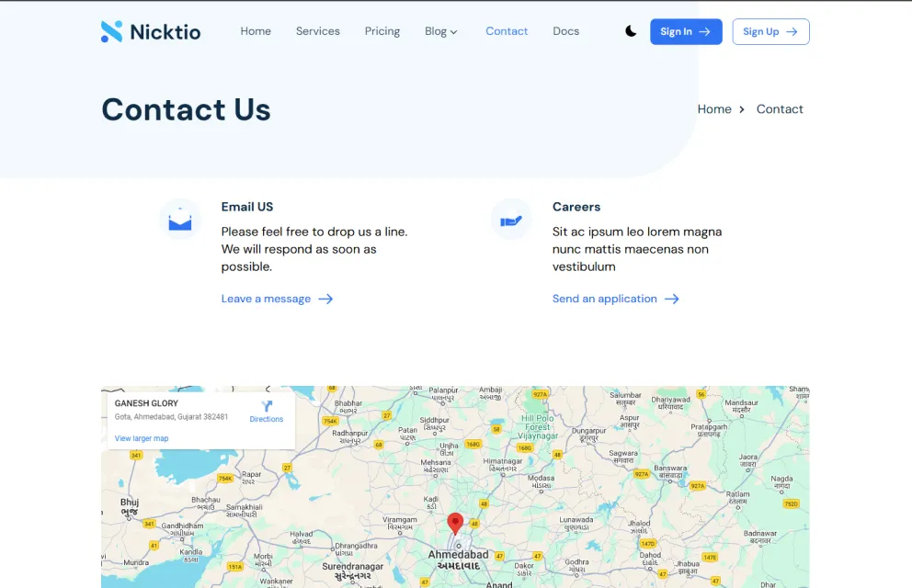912x588 pixels.
Task: Open Leave a message link
Action: coord(277,299)
